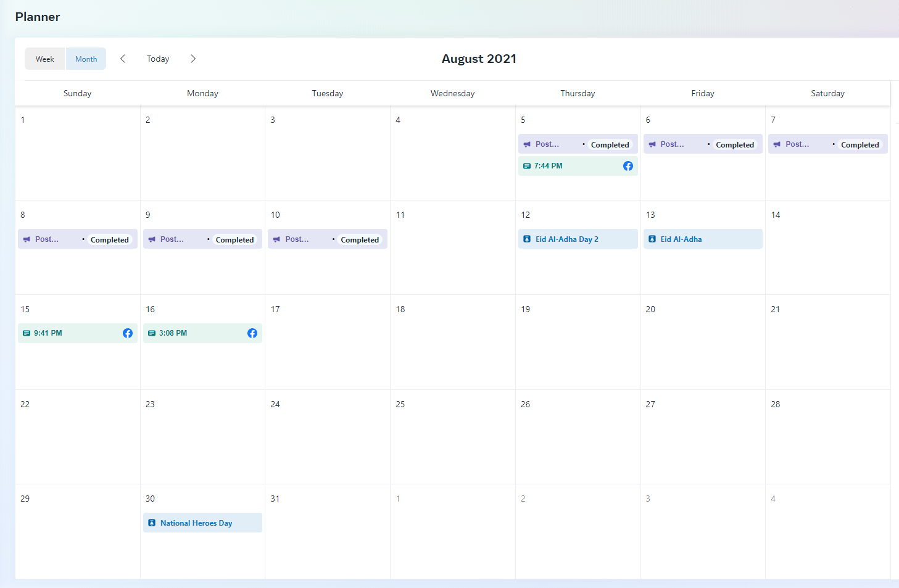Select the date number 31
Screen dimensions: 899x588
(275, 499)
